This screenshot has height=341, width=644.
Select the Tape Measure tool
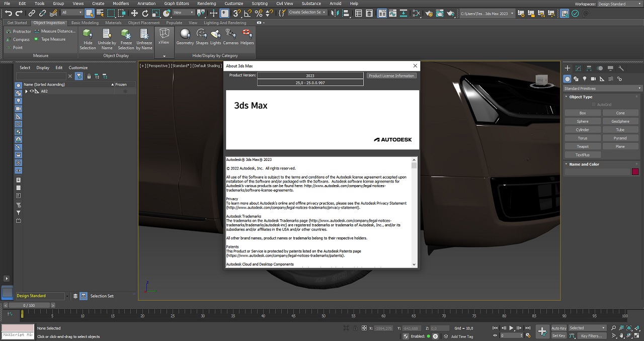click(x=53, y=39)
